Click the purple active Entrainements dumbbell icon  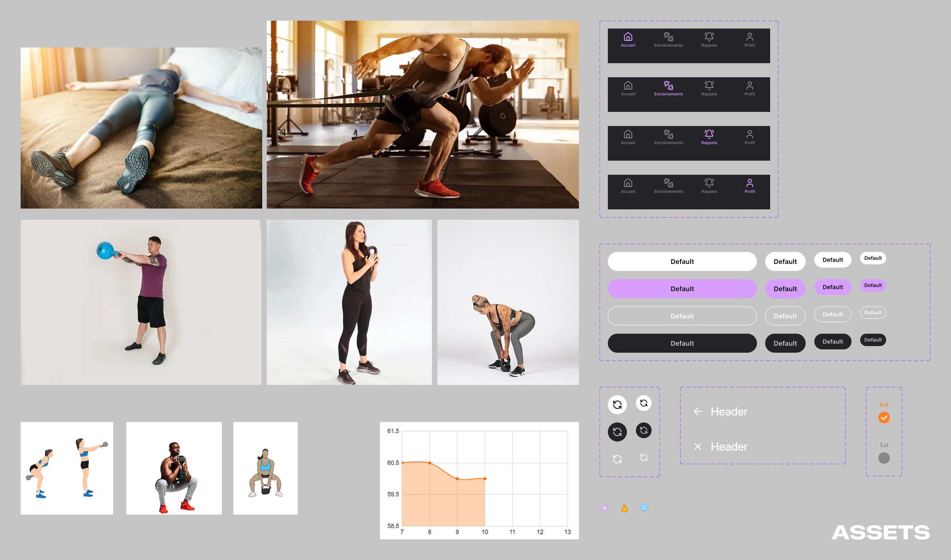[668, 85]
